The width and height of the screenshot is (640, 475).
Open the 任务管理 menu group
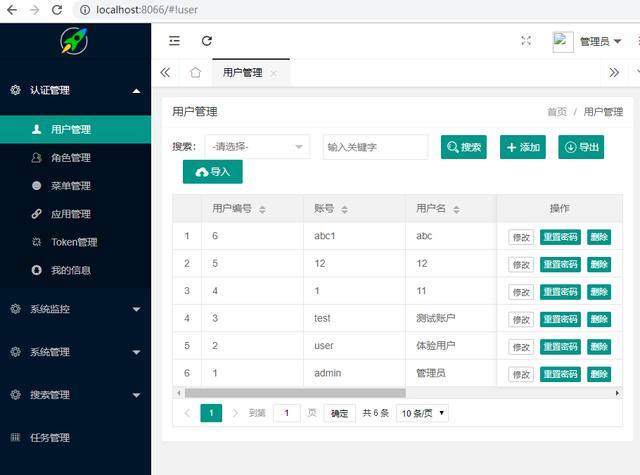pos(76,437)
